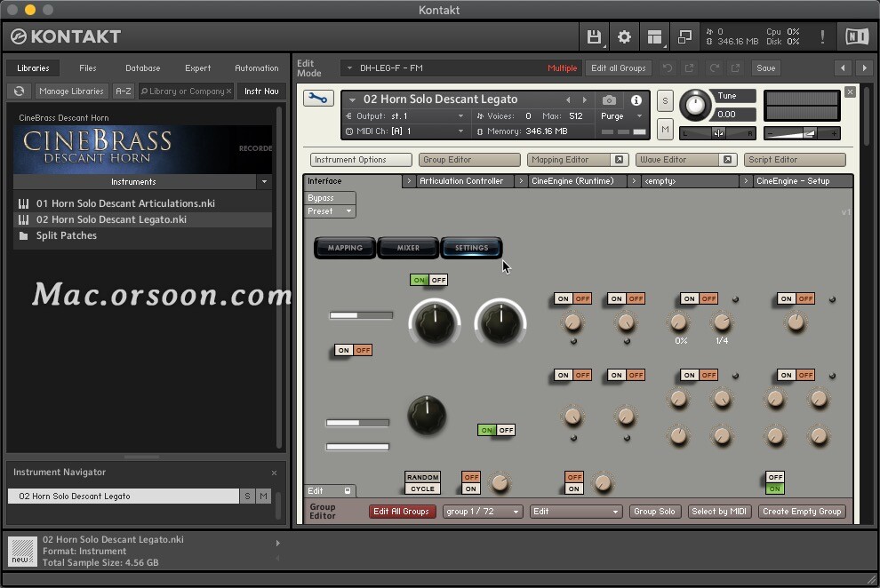This screenshot has height=588, width=880.
Task: Click the MIXER button
Action: pyautogui.click(x=408, y=248)
